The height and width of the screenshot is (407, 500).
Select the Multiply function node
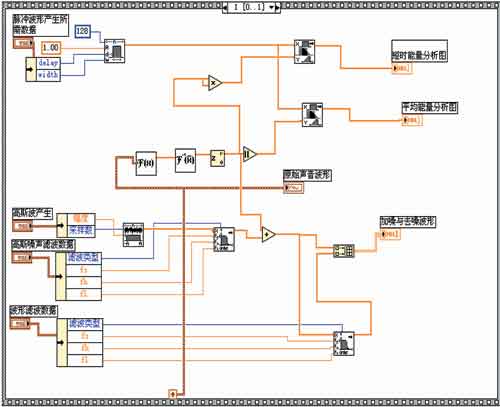click(215, 83)
